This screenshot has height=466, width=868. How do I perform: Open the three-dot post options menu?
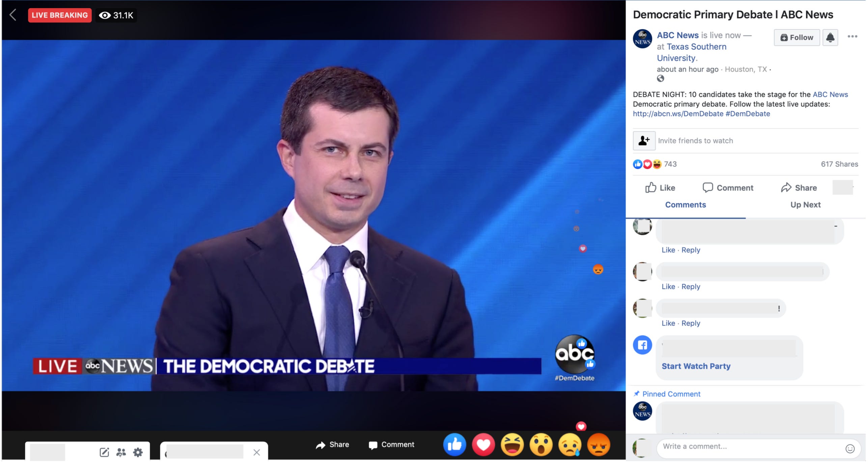852,36
